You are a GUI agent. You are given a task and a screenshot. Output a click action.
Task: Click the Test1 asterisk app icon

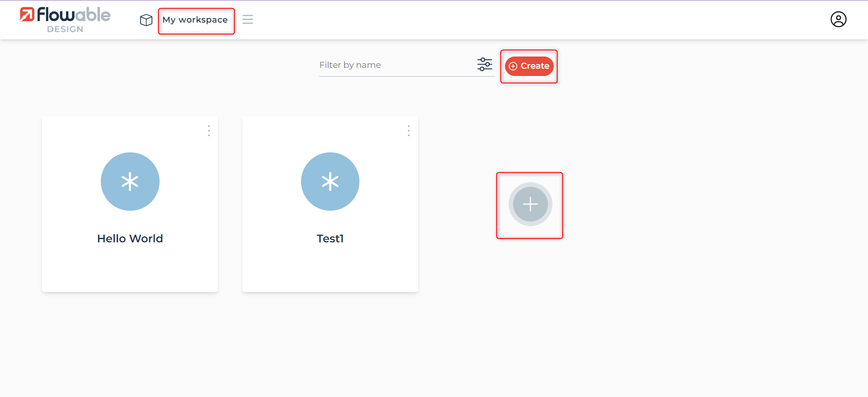point(330,181)
